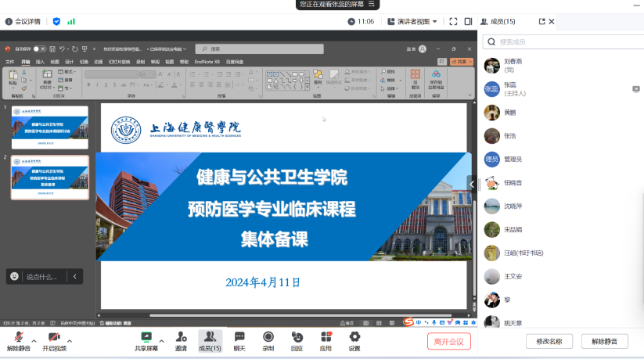Click the fullscreen icon in the top bar
Viewport: 644px width, 359px height.
(x=452, y=21)
